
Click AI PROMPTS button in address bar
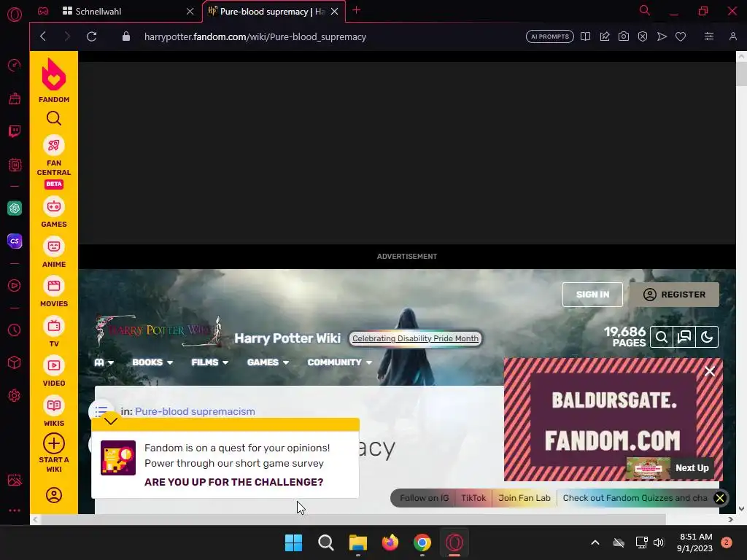pyautogui.click(x=550, y=36)
